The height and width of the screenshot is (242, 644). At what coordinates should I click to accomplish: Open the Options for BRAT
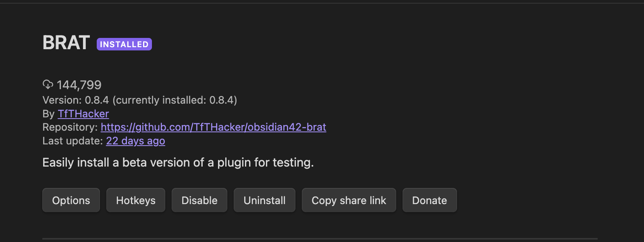click(71, 200)
